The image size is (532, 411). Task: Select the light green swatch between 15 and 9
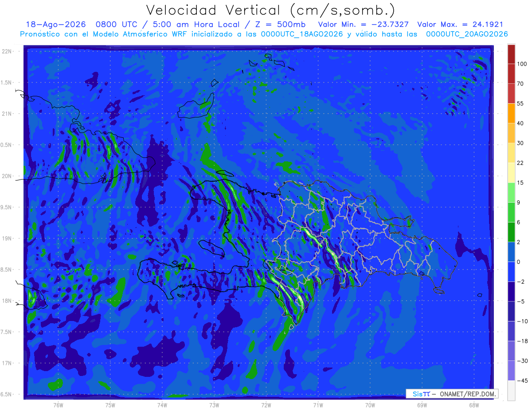pyautogui.click(x=511, y=192)
